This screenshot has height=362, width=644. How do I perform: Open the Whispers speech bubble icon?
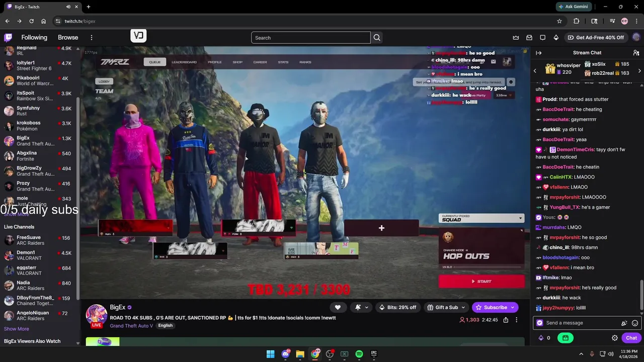click(x=542, y=38)
